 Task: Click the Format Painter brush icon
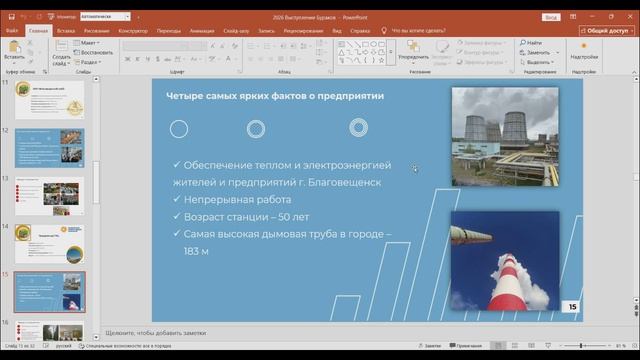click(x=30, y=62)
